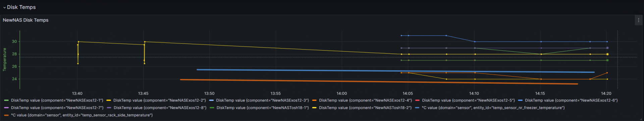644x121 pixels.
Task: Click the NewNAS Disk Temps panel title
Action: 25,20
